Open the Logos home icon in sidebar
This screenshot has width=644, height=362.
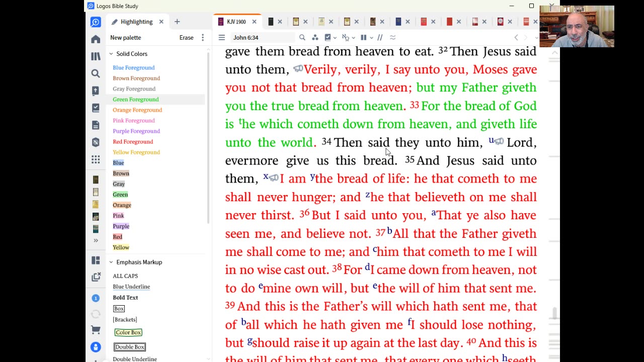(96, 39)
